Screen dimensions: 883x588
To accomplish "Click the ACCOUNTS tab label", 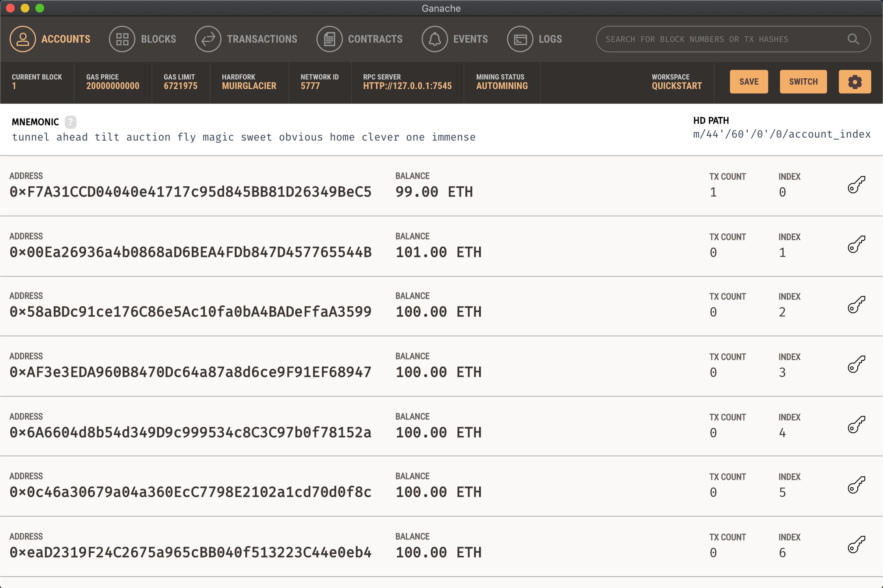I will point(65,39).
